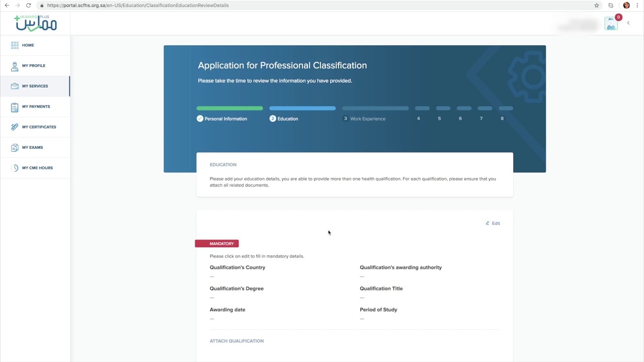Image resolution: width=644 pixels, height=362 pixels.
Task: Click the Personal Information completed checkmark
Action: [200, 119]
